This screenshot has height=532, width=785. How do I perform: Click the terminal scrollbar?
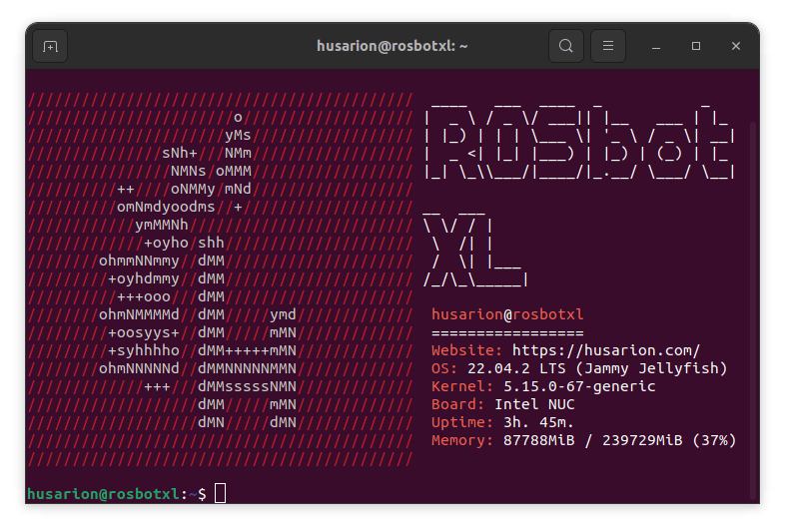[752, 308]
